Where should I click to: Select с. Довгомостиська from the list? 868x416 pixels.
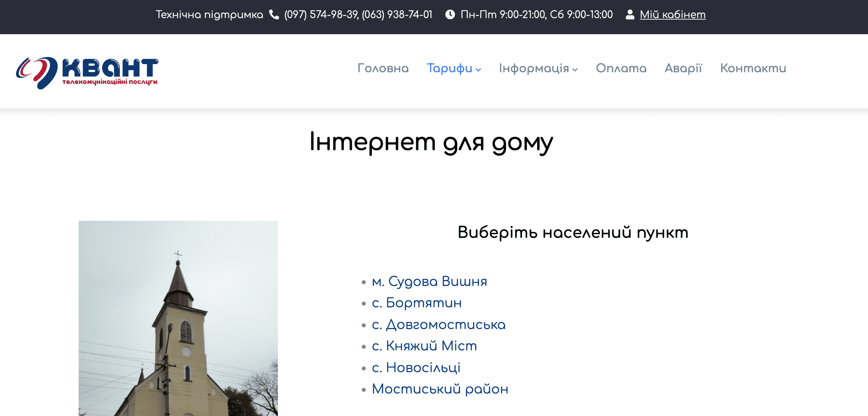coord(438,324)
